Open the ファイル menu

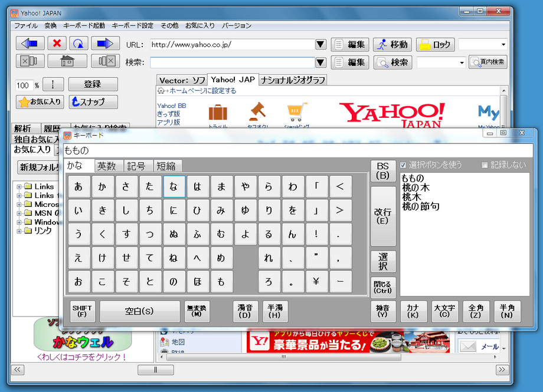click(x=25, y=25)
